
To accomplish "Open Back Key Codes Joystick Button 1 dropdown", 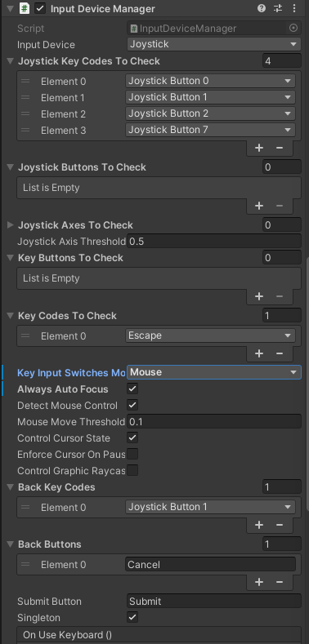I will [210, 507].
